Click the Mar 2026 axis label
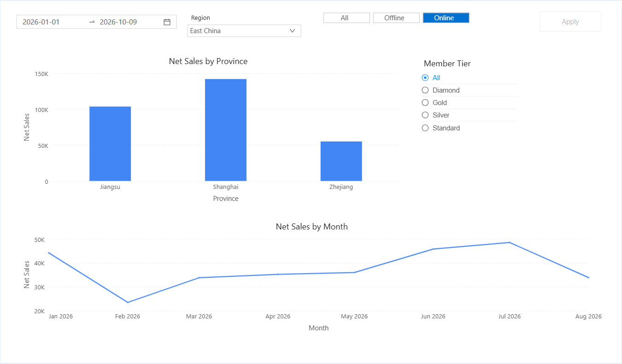This screenshot has width=622, height=364. [x=199, y=317]
